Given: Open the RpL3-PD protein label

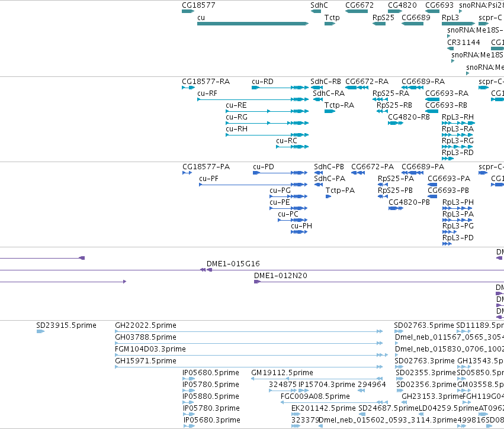Looking at the screenshot, I should pyautogui.click(x=458, y=238).
